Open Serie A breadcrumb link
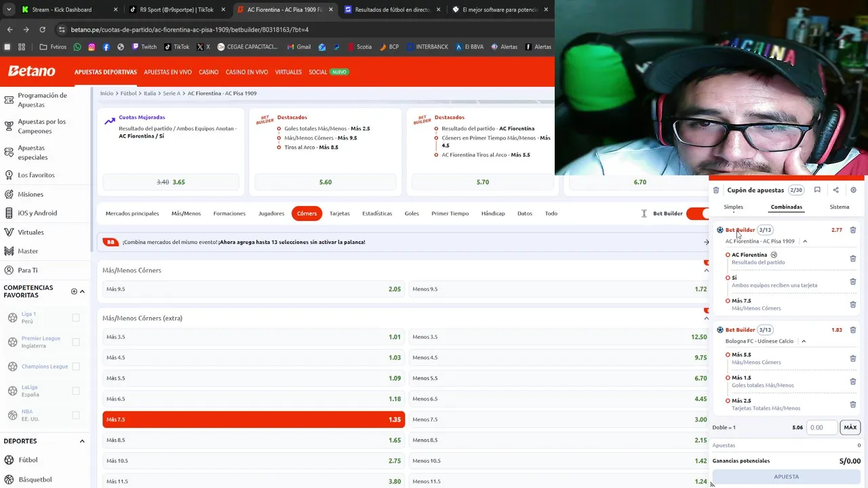This screenshot has height=488, width=868. click(x=172, y=94)
